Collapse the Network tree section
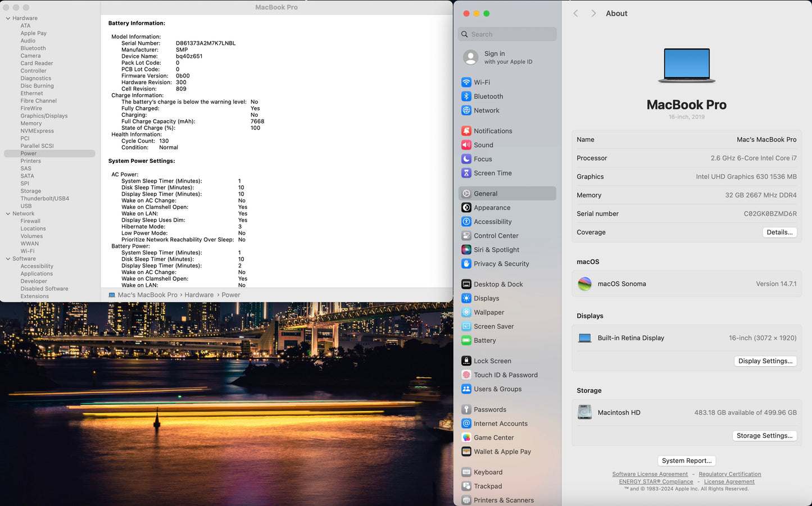Screen dimensions: 812x506 (8, 214)
